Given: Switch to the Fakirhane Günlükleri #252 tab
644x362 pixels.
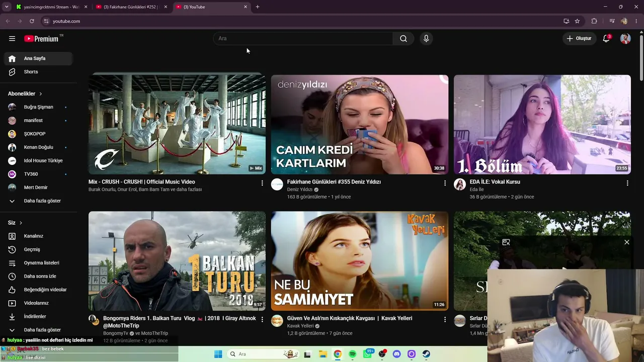Looking at the screenshot, I should tap(132, 7).
